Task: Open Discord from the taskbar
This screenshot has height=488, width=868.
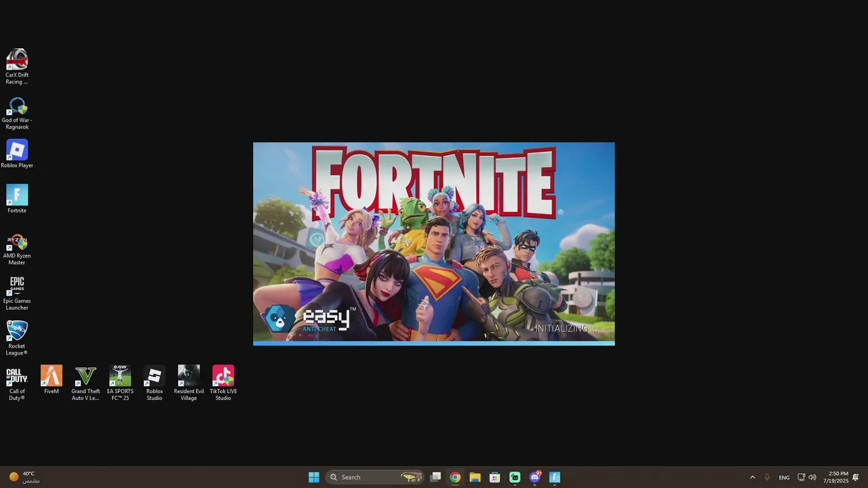Action: (x=535, y=477)
